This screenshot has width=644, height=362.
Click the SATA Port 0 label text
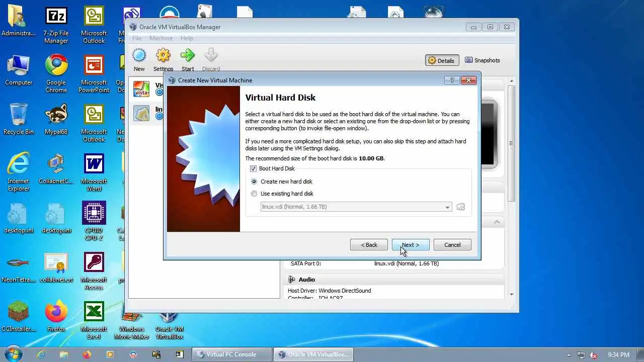coord(305,263)
